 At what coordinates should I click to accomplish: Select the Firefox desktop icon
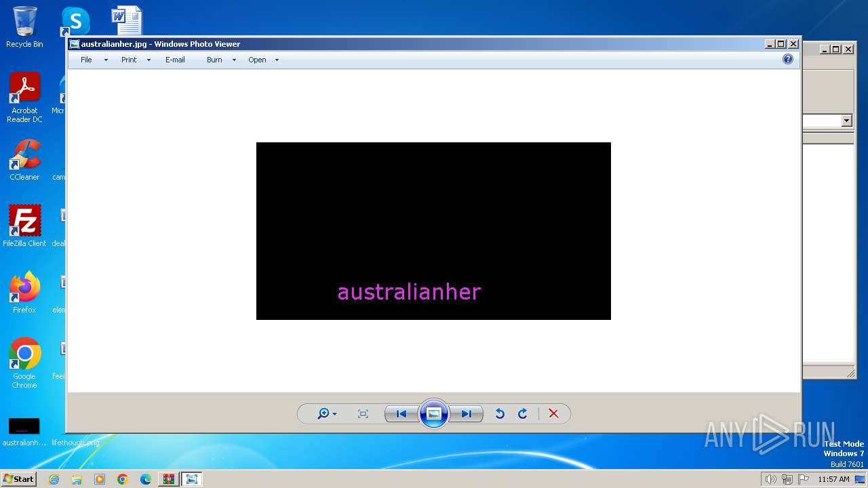click(24, 292)
